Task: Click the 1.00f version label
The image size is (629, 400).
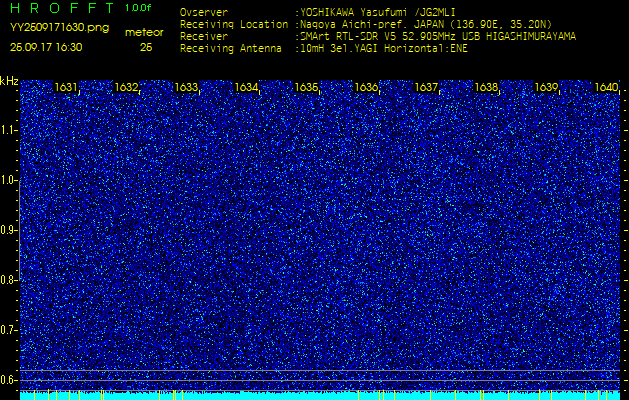Action: pos(138,8)
